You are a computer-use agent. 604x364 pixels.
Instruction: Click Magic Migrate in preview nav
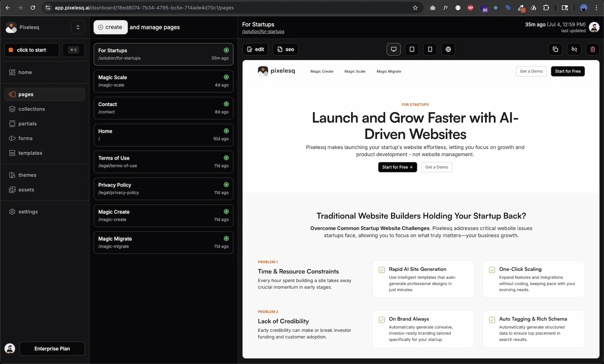click(389, 71)
